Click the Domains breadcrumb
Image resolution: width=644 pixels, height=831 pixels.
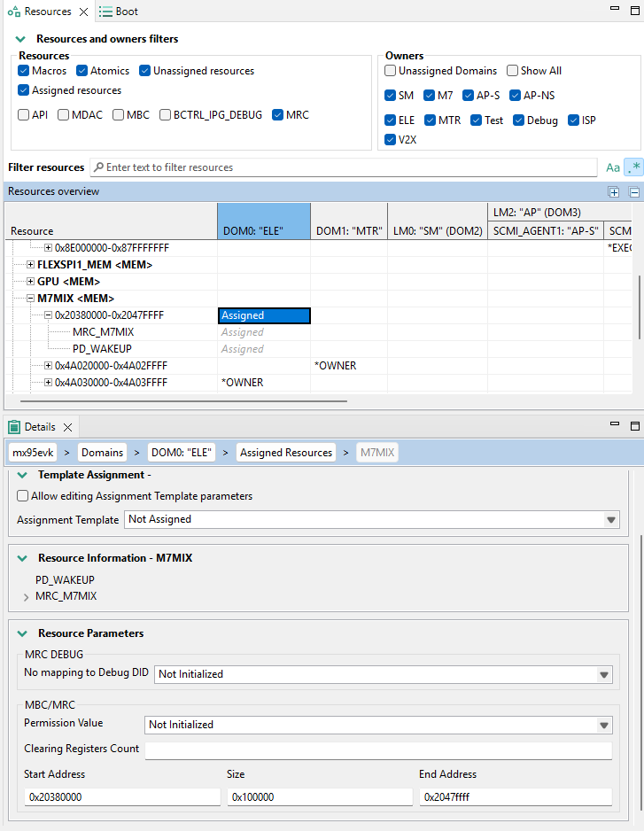click(102, 453)
